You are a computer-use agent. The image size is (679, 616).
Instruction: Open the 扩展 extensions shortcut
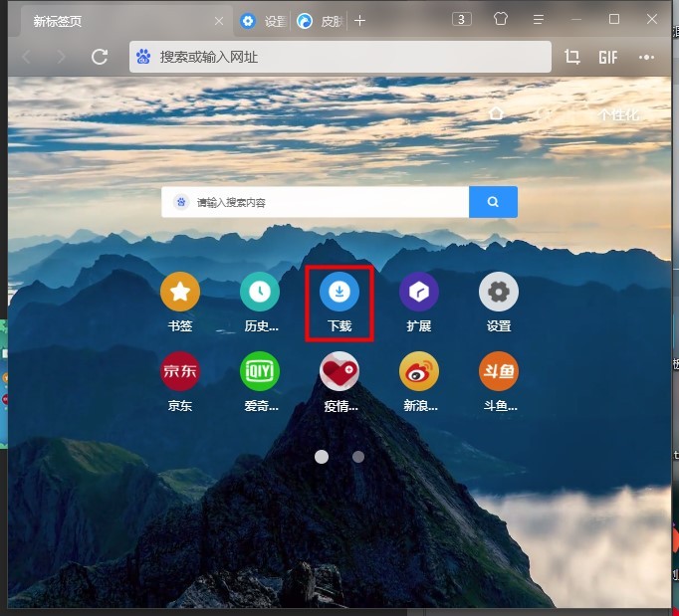click(419, 293)
